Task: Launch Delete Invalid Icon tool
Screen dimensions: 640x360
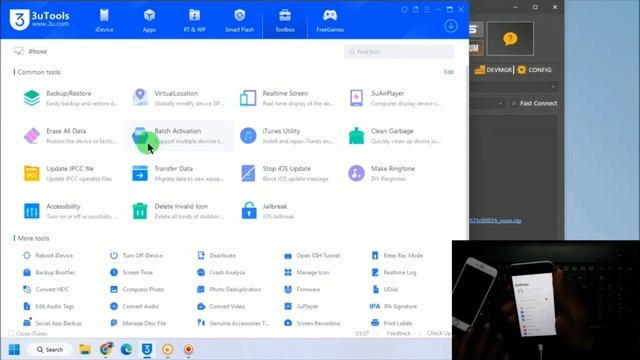Action: click(x=178, y=211)
